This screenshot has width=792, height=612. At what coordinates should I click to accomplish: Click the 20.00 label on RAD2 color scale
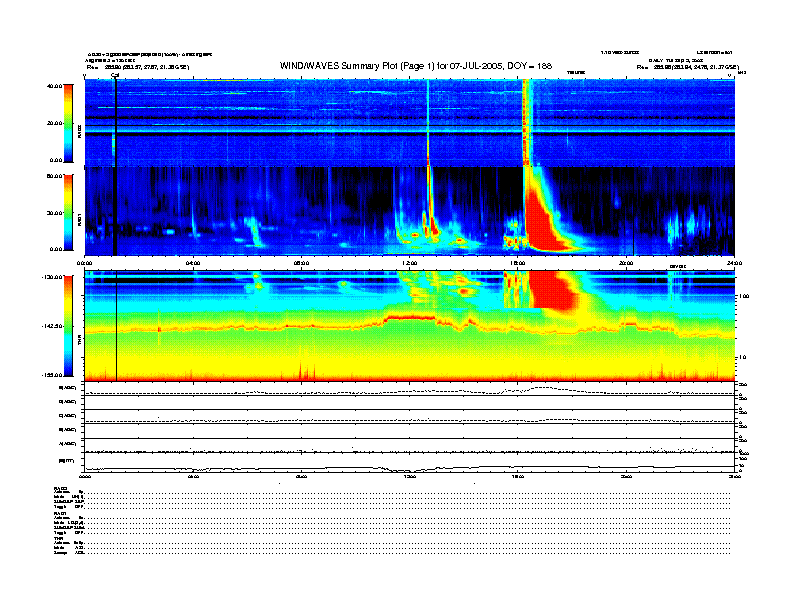54,123
